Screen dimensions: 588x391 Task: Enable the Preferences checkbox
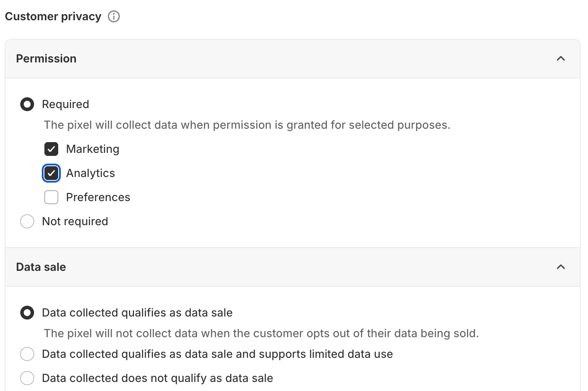click(x=51, y=197)
